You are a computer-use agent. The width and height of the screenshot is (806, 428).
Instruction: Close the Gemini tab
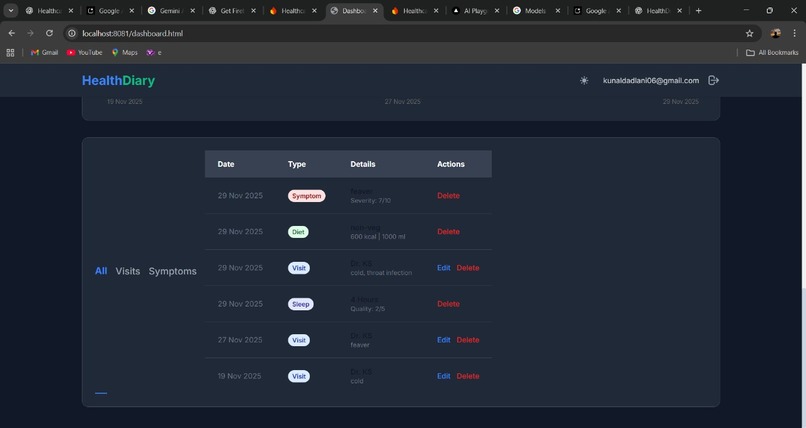(192, 11)
